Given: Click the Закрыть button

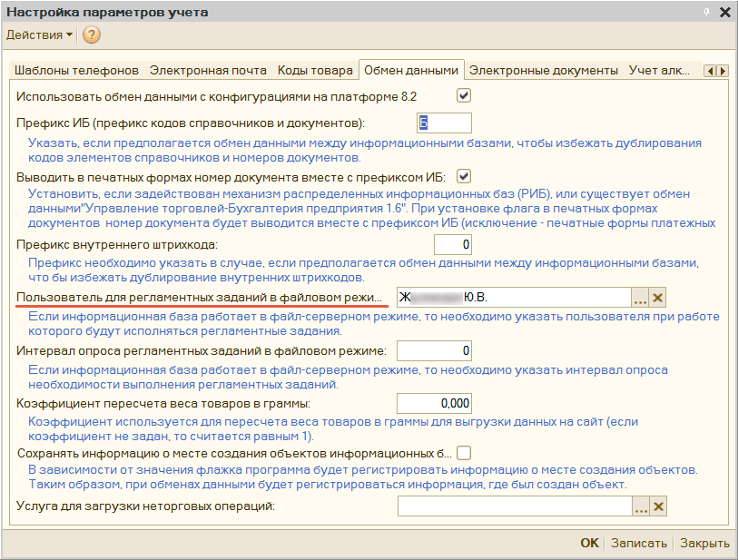Looking at the screenshot, I should 704,543.
